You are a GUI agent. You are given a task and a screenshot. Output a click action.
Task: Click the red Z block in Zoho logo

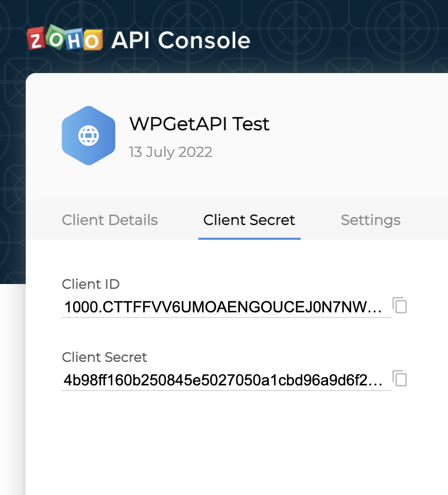tap(37, 38)
